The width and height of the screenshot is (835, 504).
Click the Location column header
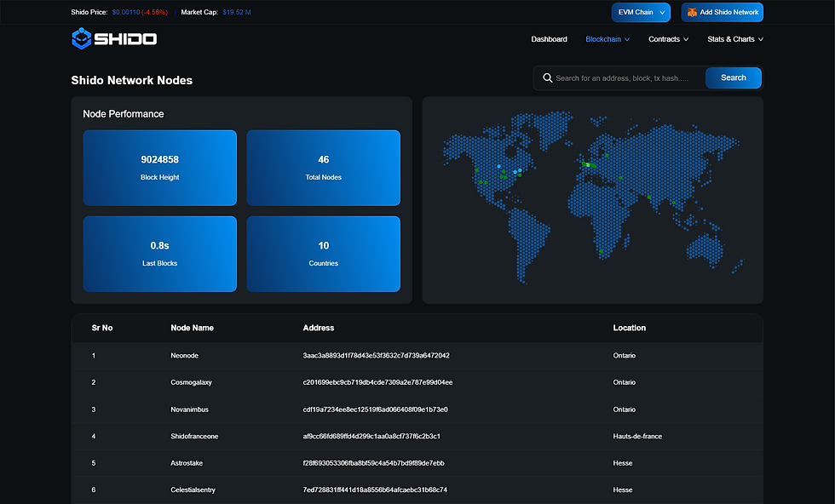click(x=630, y=328)
